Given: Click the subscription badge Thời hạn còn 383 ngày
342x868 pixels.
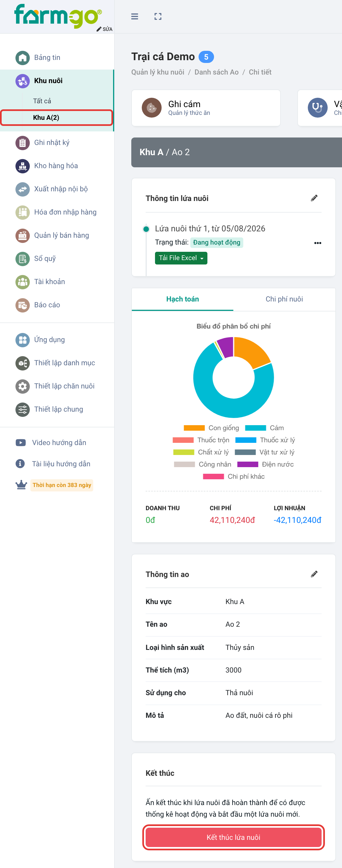Looking at the screenshot, I should pos(62,485).
